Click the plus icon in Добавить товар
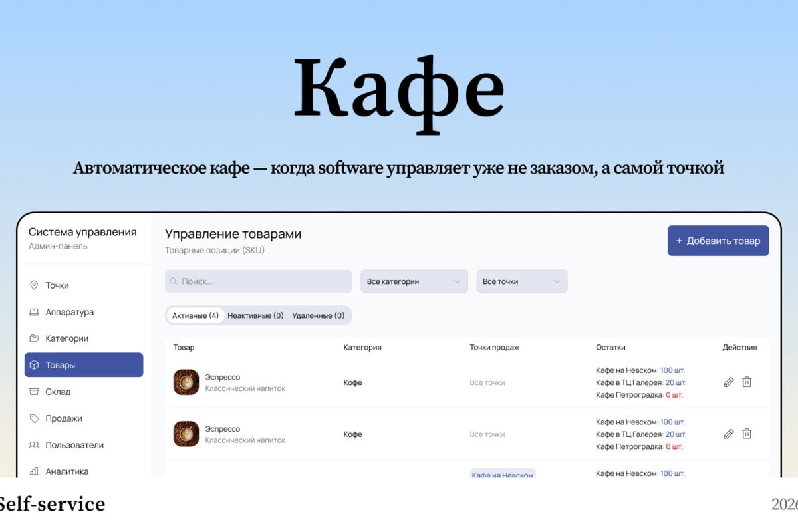798x532 pixels. 679,241
